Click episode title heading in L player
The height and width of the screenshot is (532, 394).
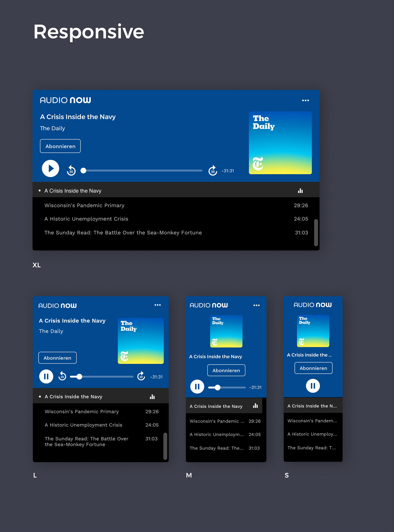[x=72, y=321]
